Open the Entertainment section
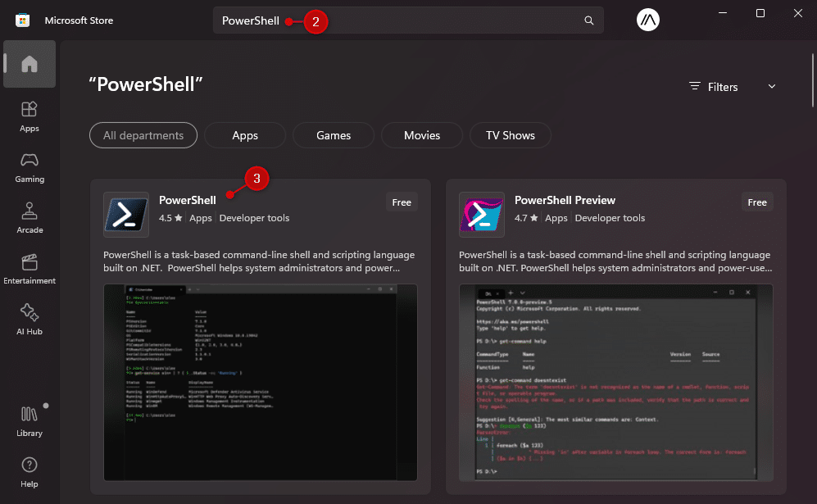Screen dimensions: 817x504 pyautogui.click(x=29, y=269)
